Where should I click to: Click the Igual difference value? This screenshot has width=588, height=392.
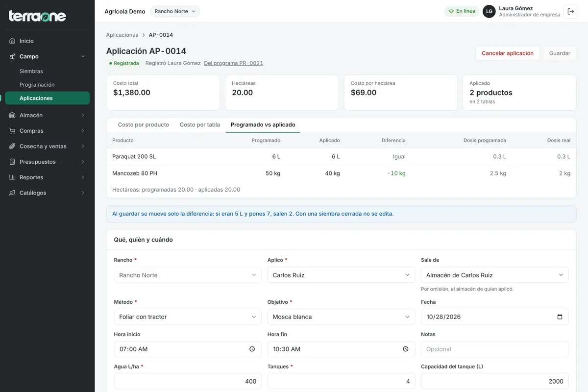click(x=399, y=157)
